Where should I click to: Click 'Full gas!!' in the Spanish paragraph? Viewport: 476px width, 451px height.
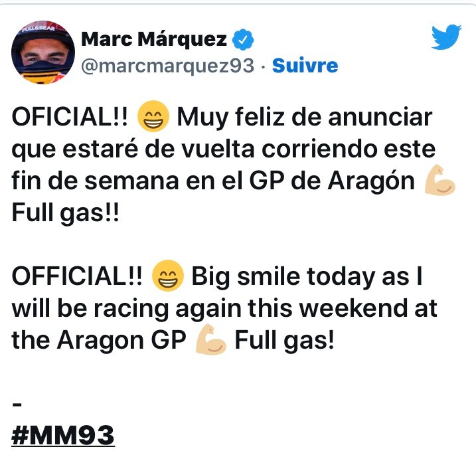point(65,213)
